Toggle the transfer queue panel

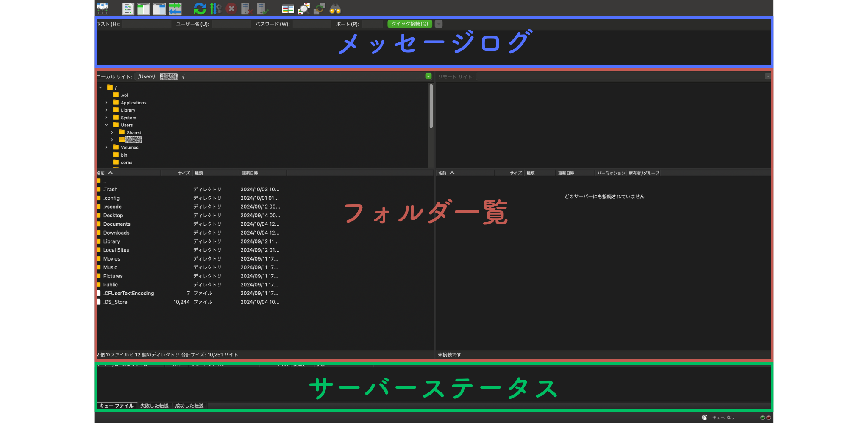175,8
